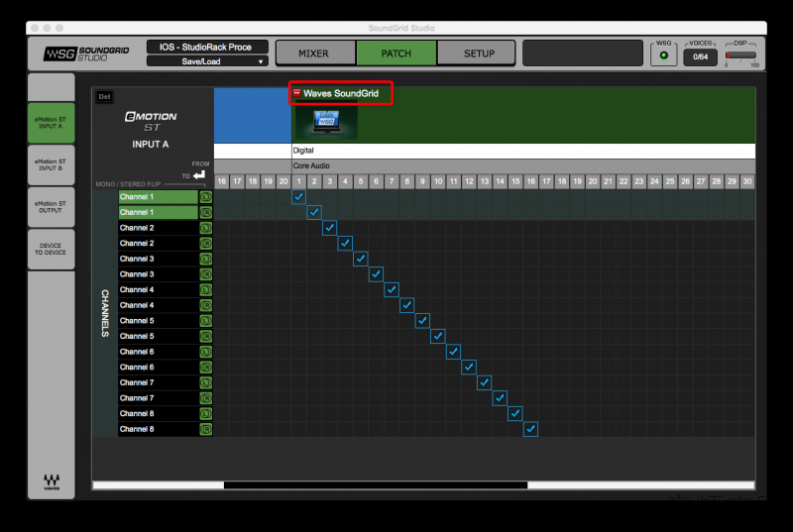Click the Del button
This screenshot has width=793, height=532.
104,96
